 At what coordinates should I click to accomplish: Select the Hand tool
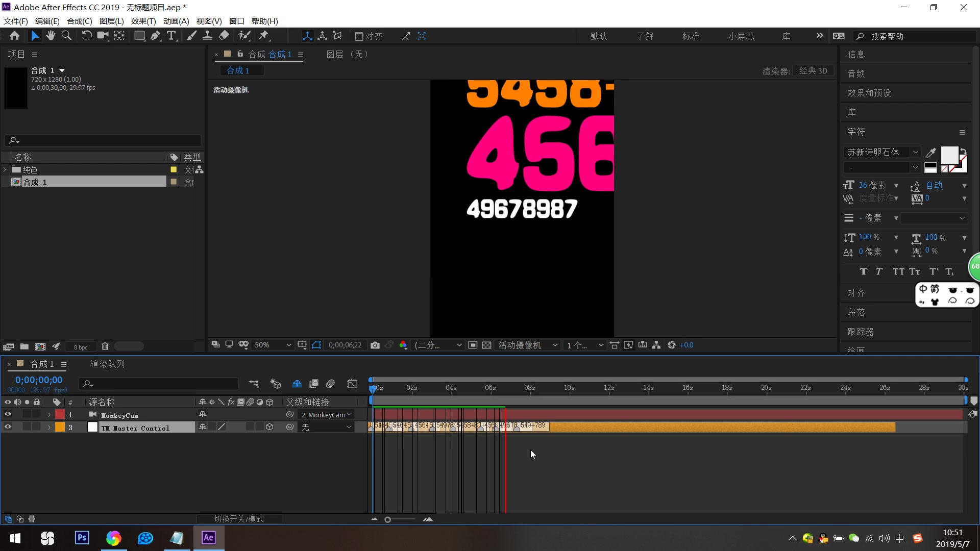coord(50,36)
